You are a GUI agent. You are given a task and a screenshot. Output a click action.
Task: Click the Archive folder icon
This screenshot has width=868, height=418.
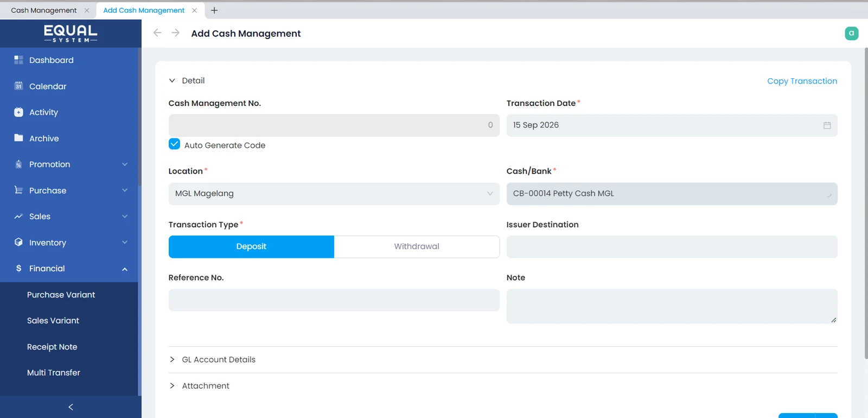(18, 138)
